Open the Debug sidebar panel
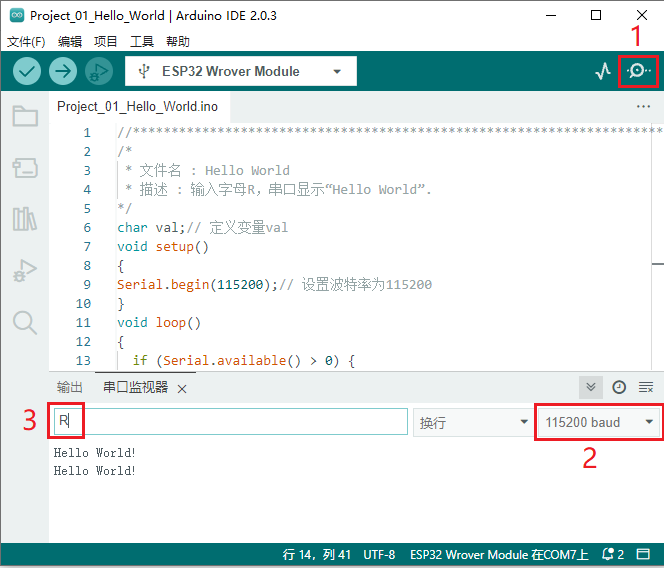Viewport: 664px width, 568px height. 25,270
